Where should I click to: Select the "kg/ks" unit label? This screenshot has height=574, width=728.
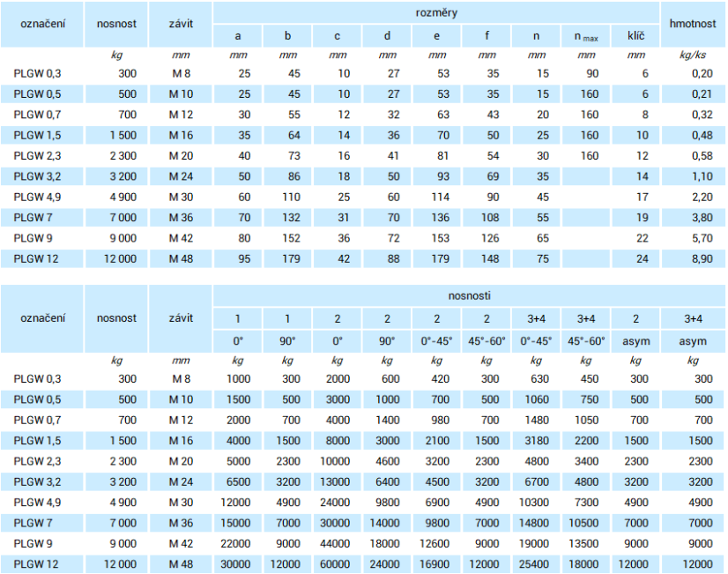(693, 56)
